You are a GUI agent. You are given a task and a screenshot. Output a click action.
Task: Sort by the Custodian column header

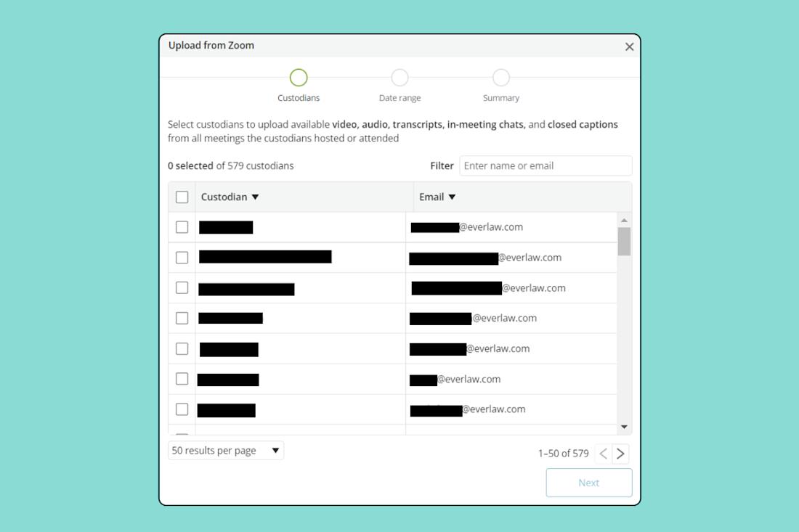230,197
